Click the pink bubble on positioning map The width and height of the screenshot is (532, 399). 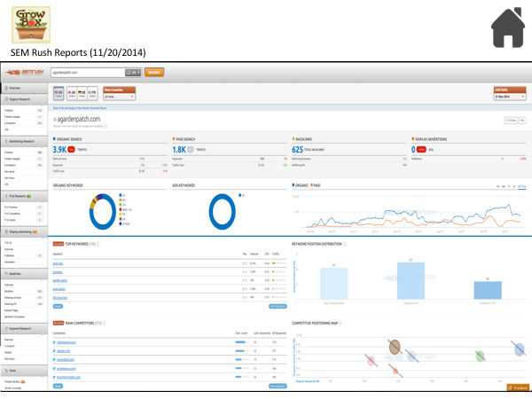(x=372, y=361)
